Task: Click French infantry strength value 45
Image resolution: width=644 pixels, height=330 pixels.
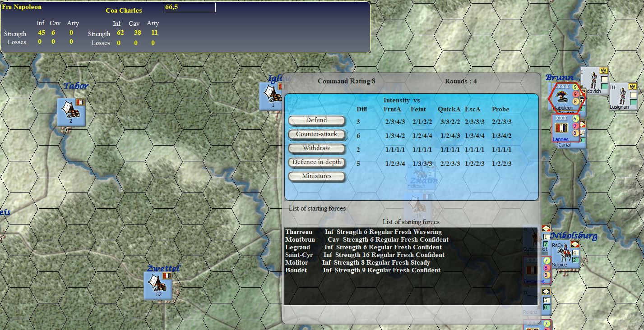Action: pos(41,32)
